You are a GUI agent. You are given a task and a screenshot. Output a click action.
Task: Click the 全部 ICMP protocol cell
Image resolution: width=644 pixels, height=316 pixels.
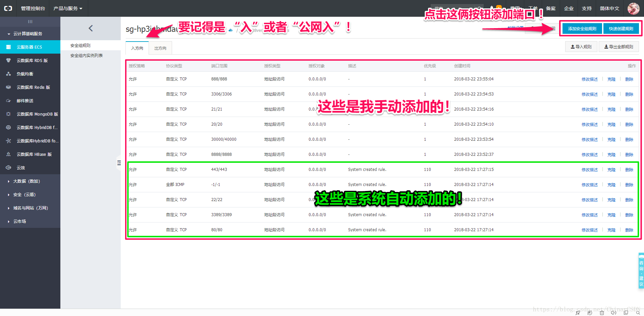(x=175, y=185)
